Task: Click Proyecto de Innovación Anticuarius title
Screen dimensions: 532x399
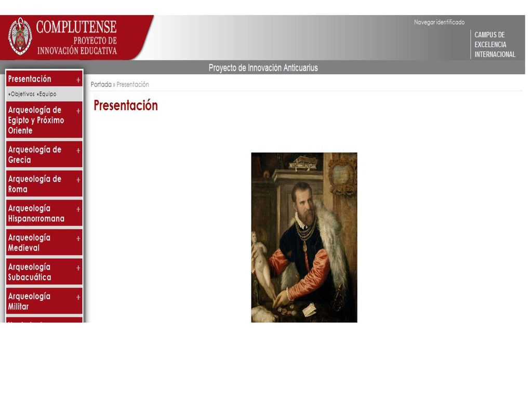Action: [x=263, y=68]
